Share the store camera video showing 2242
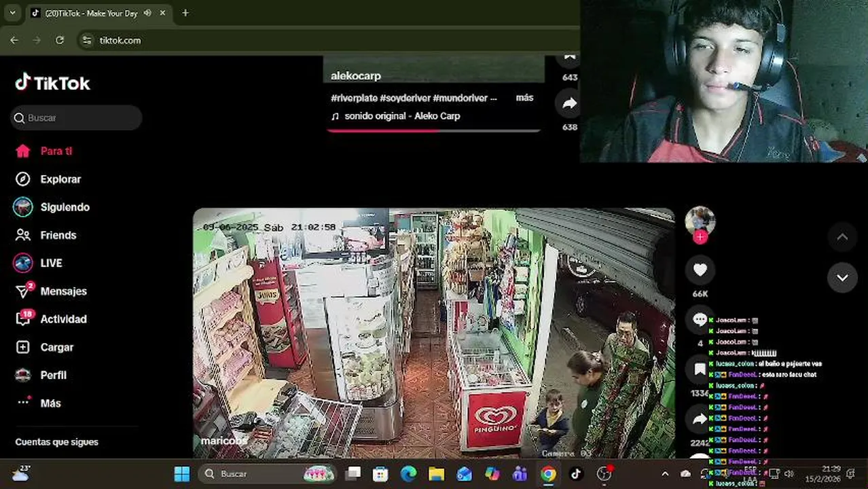The image size is (868, 489). (x=700, y=419)
